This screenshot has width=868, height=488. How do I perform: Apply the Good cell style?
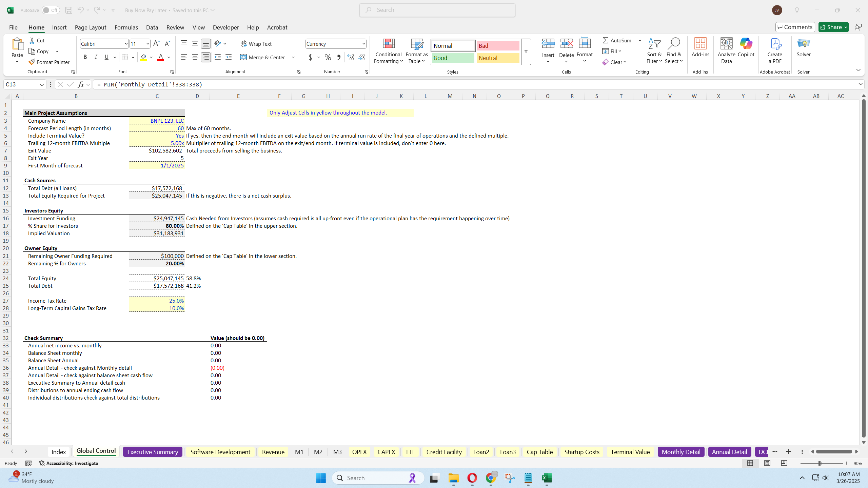point(452,58)
